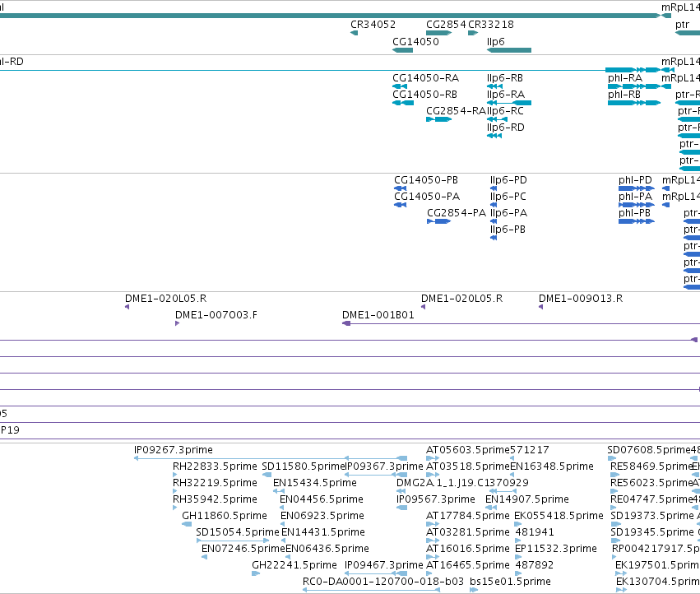This screenshot has width=700, height=594.
Task: Open the Ilp6-PB protein label
Action: click(508, 230)
